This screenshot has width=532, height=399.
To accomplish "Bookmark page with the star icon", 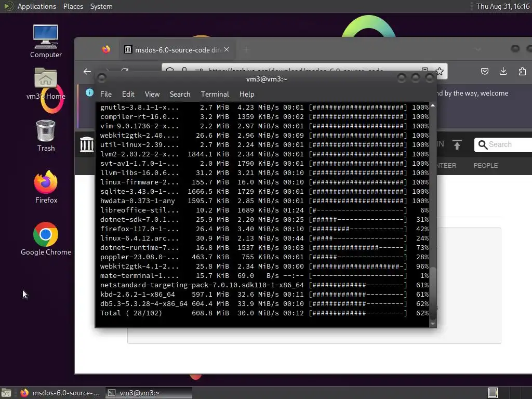I will coord(440,71).
